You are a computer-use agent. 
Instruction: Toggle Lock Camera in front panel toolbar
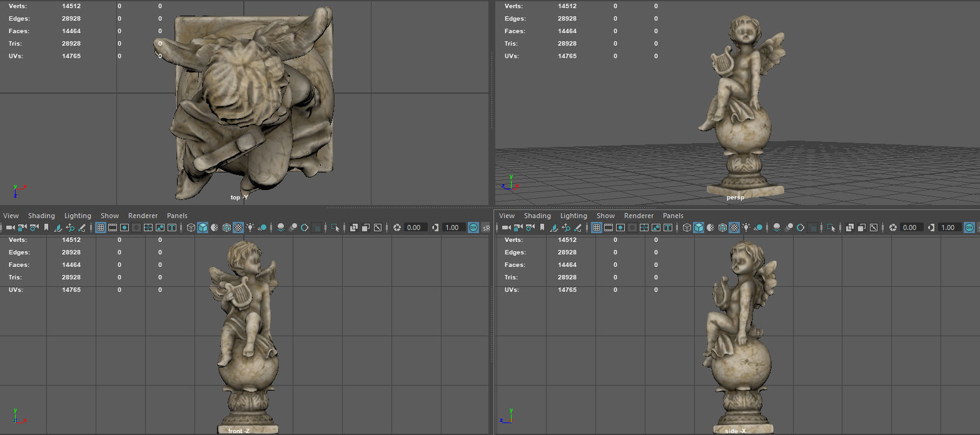22,227
